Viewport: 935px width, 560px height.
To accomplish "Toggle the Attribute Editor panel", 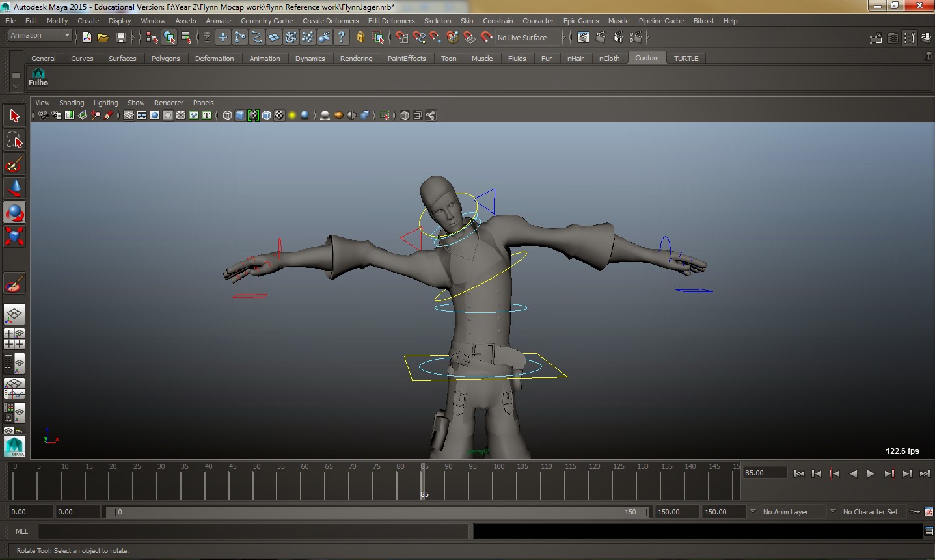I will click(893, 38).
